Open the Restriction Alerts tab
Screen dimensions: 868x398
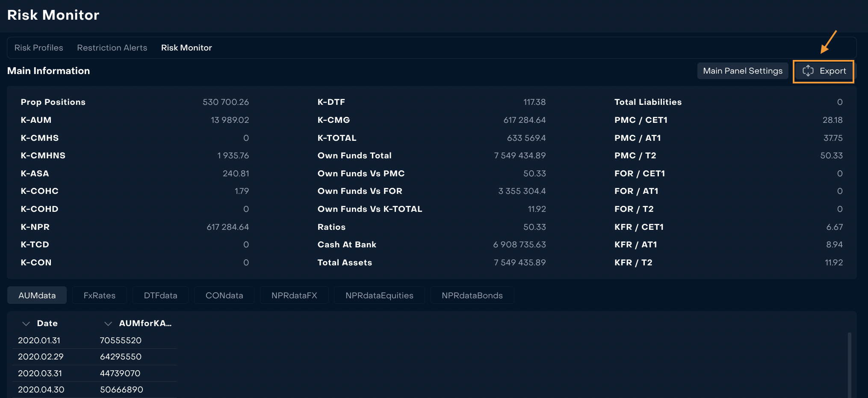[112, 48]
